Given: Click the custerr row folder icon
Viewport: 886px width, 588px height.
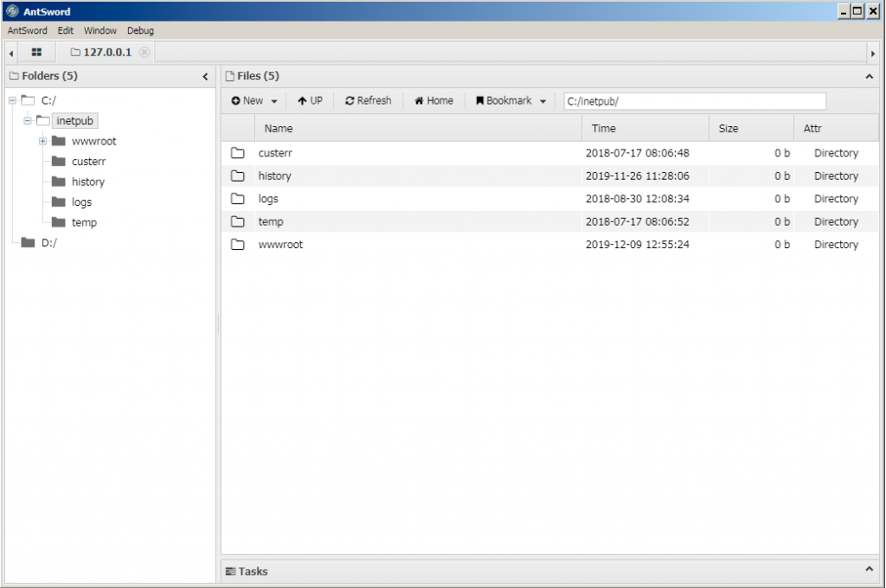Looking at the screenshot, I should point(238,153).
